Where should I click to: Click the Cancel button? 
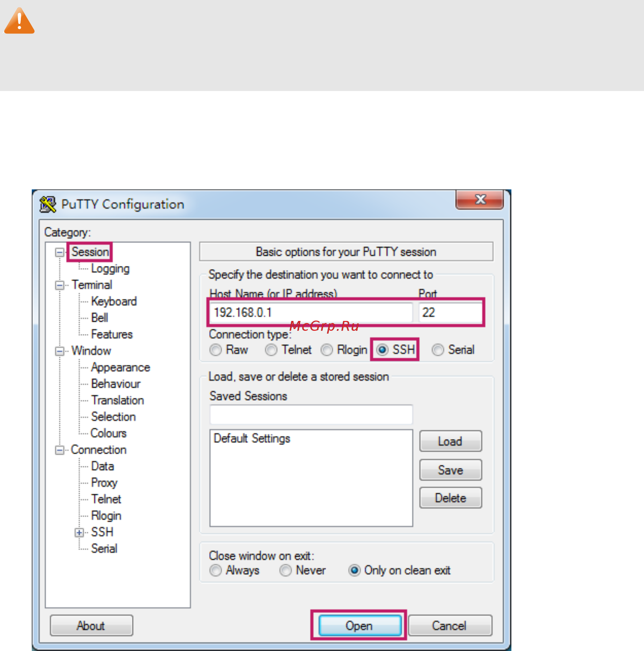tap(450, 626)
